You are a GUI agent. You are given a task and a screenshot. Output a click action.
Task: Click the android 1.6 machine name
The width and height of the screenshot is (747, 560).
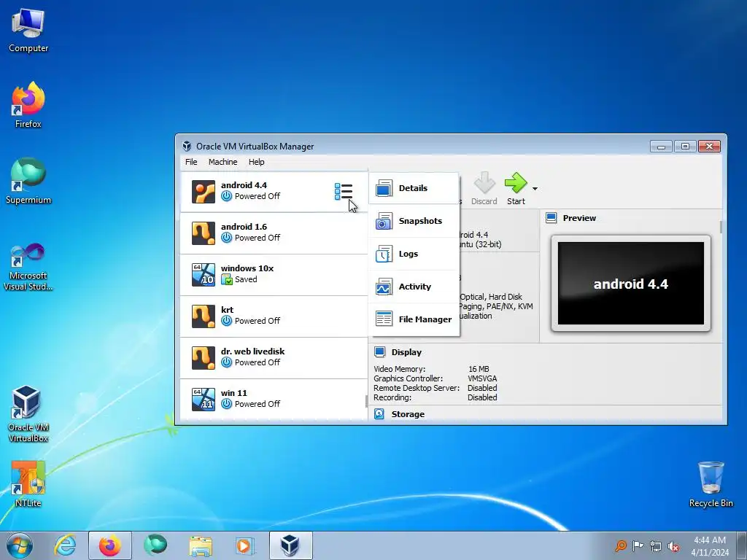244,227
